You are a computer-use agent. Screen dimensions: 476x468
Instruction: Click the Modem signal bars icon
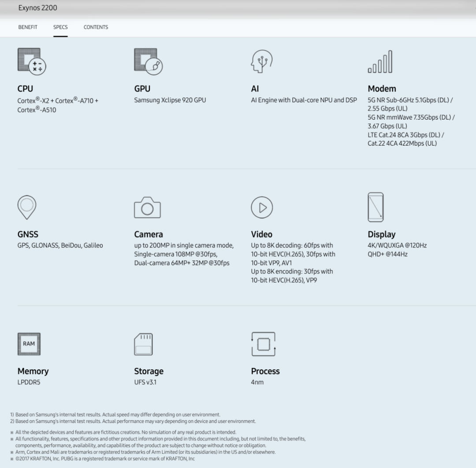380,62
